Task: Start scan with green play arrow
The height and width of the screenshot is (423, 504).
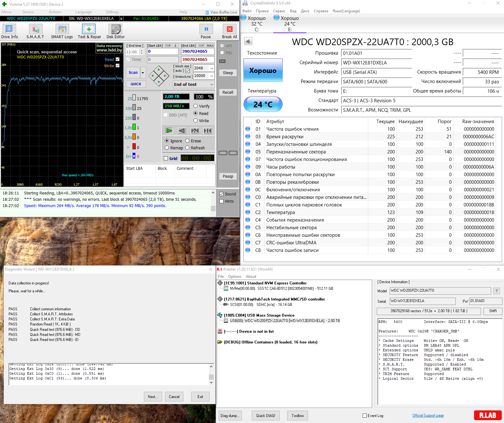Action: point(169,131)
